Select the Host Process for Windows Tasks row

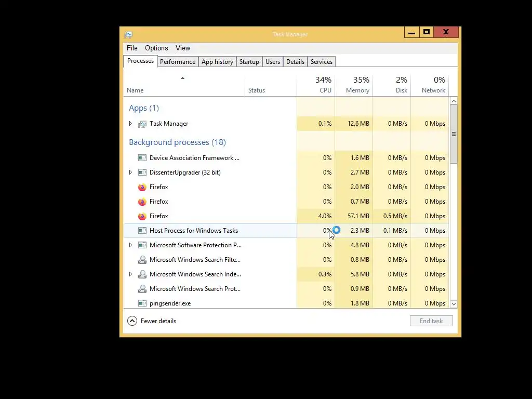286,231
